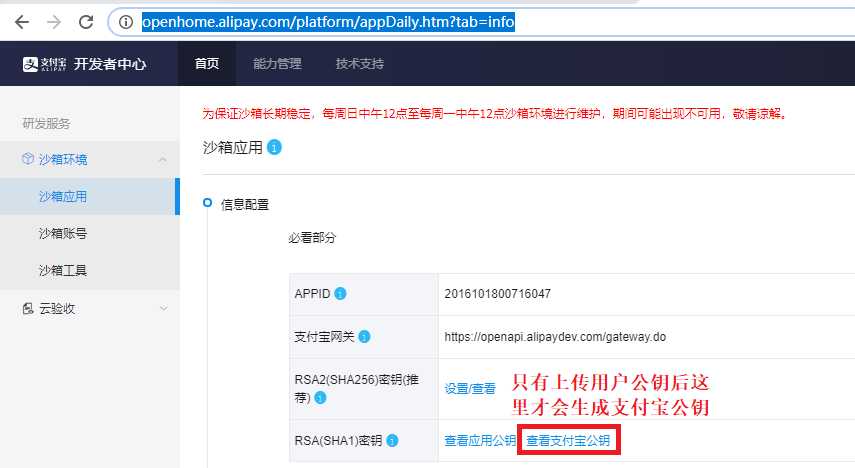Click the red sandbox maintenance notice

pyautogui.click(x=494, y=113)
